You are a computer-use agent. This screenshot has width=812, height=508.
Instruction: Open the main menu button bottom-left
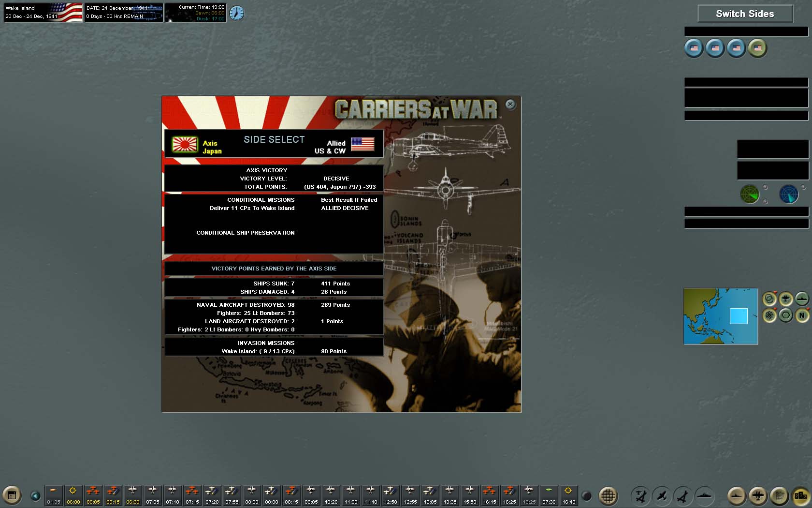(x=12, y=495)
